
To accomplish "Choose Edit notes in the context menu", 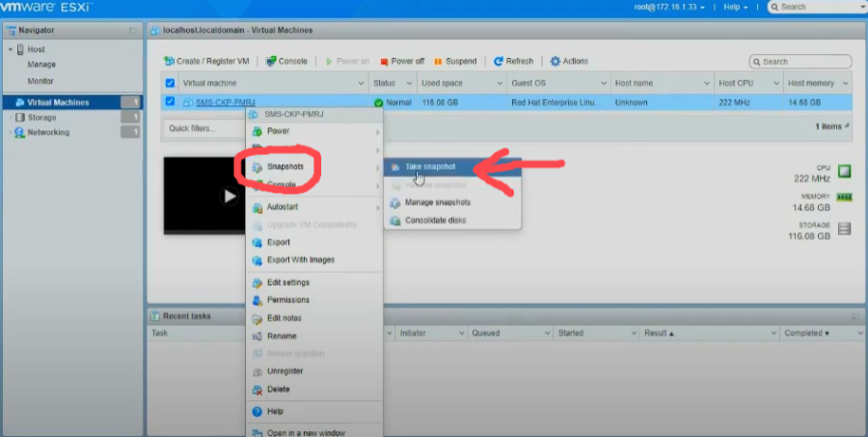I will pos(314,318).
